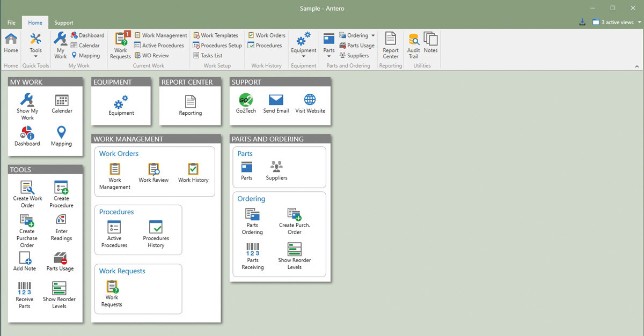Switch to the Support ribbon tab

64,23
